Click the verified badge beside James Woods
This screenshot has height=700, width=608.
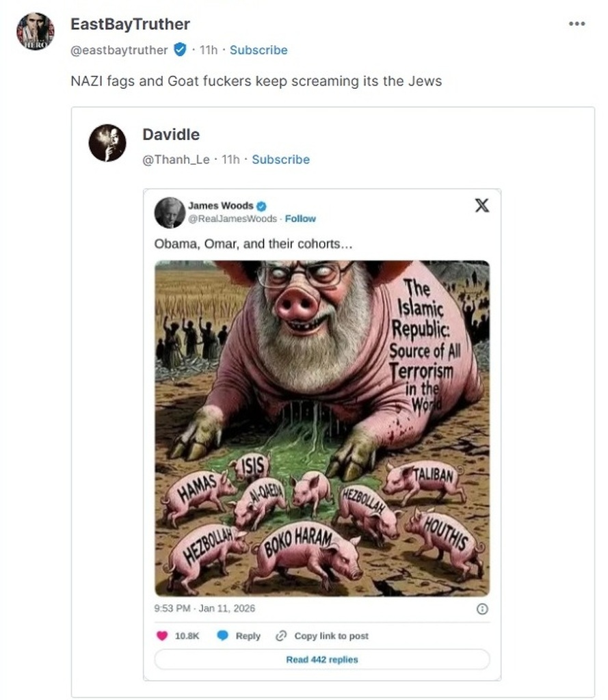(261, 206)
